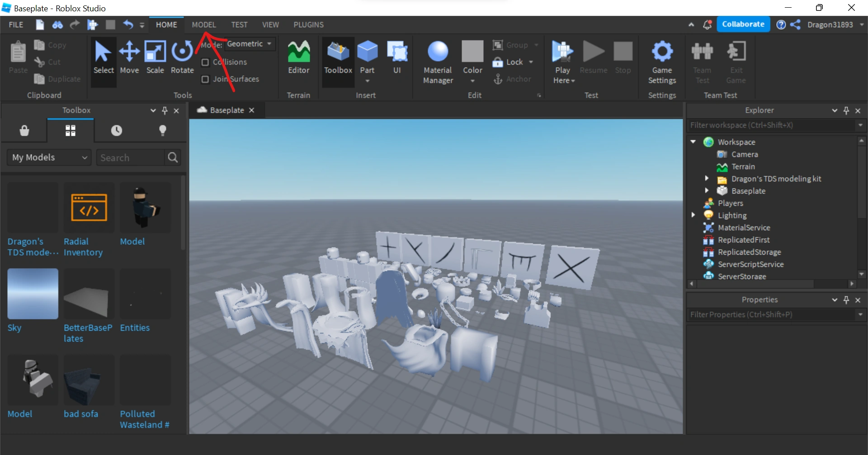Activate the Scale tool
The height and width of the screenshot is (455, 868).
(155, 57)
